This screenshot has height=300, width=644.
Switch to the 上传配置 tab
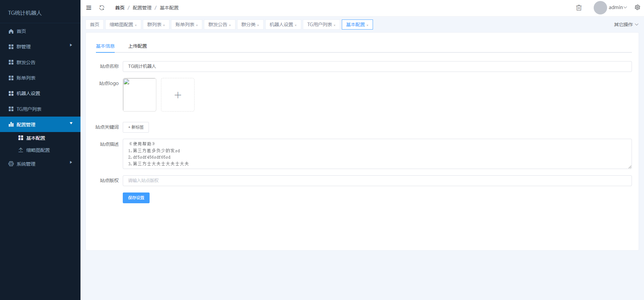click(x=138, y=46)
